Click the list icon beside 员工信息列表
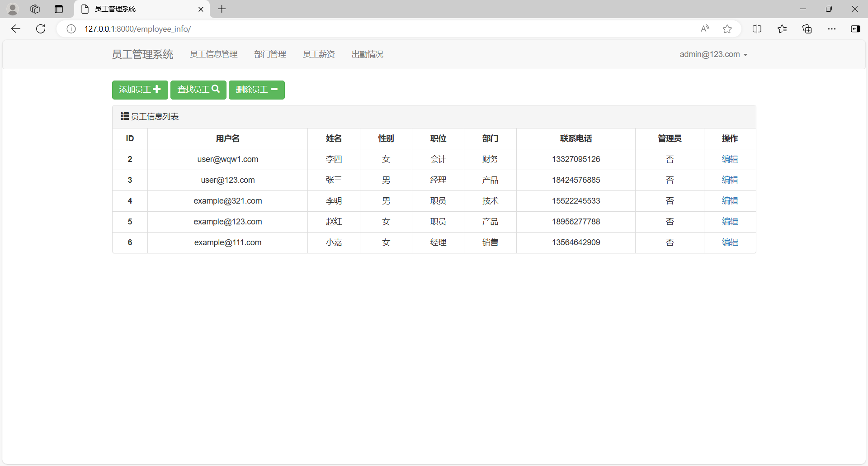868x466 pixels. 125,116
